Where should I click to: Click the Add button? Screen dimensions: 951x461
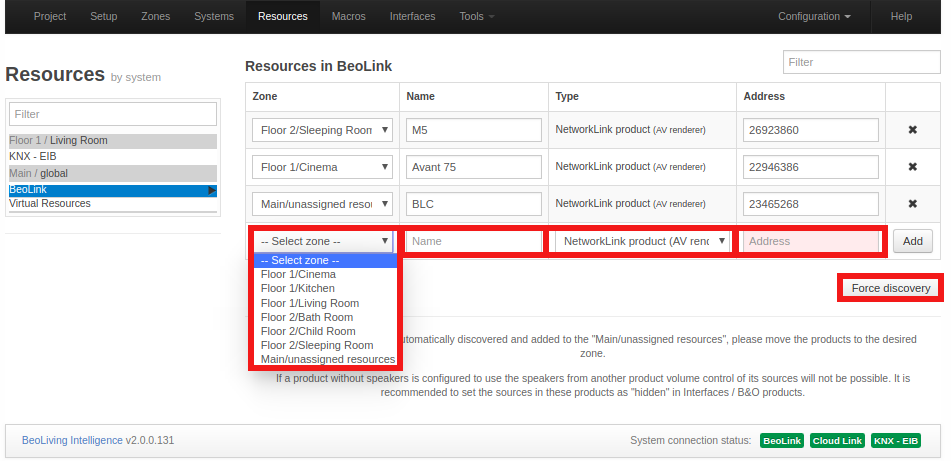pos(913,241)
